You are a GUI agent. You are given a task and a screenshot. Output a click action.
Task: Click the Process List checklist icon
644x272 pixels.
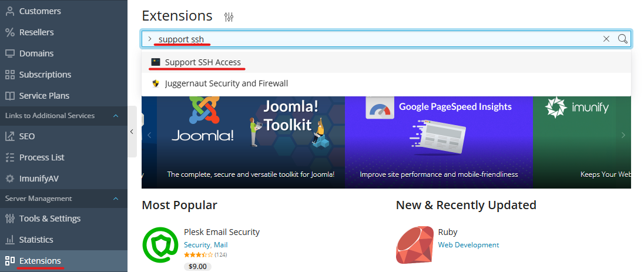10,157
